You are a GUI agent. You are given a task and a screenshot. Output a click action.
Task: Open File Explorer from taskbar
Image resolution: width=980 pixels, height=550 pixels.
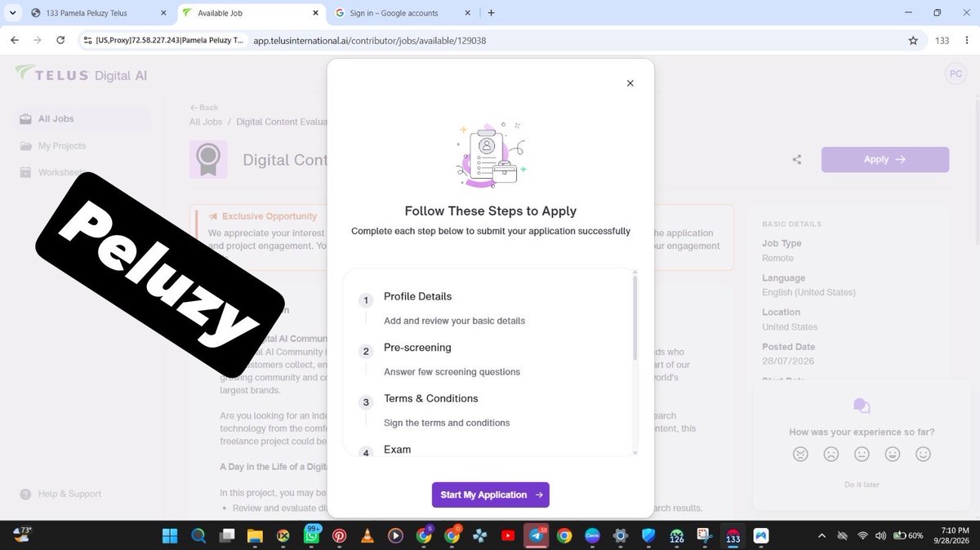tap(255, 536)
